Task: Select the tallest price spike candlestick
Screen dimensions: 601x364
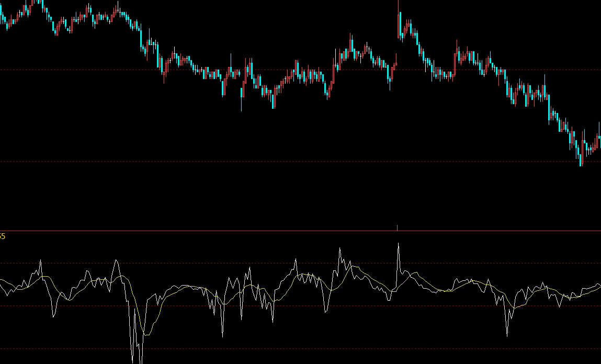Action: click(x=398, y=19)
